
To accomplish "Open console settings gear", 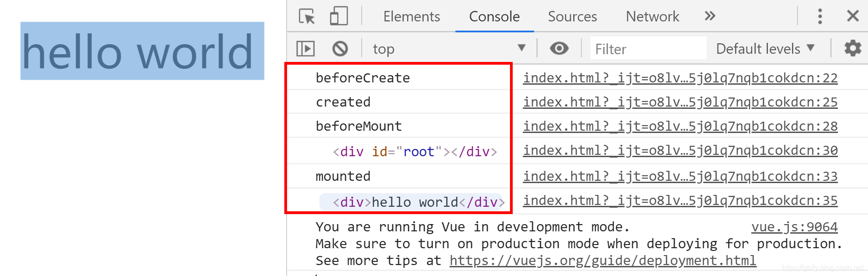I will [x=853, y=48].
